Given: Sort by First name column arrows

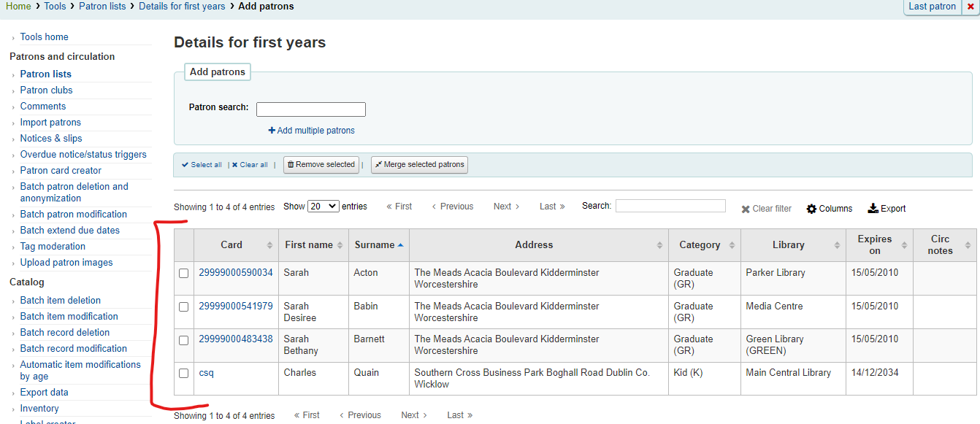Looking at the screenshot, I should [341, 245].
